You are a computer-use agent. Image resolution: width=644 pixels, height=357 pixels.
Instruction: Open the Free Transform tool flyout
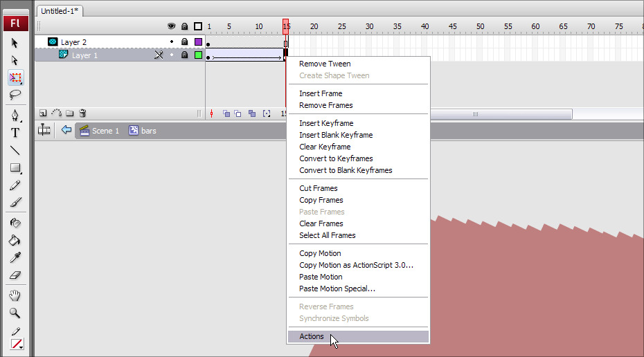coord(15,77)
